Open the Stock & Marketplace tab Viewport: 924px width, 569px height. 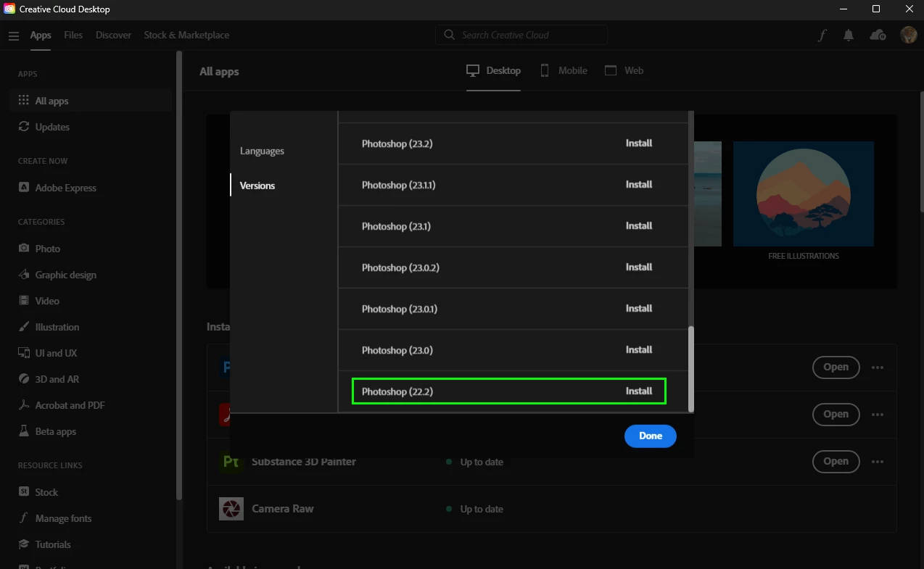click(186, 35)
